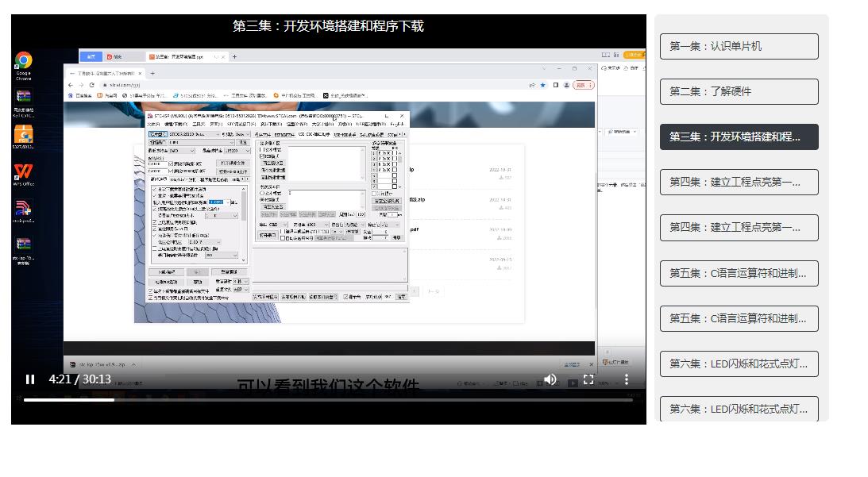
Task: Enter fullscreen mode in the video player
Action: pyautogui.click(x=588, y=379)
